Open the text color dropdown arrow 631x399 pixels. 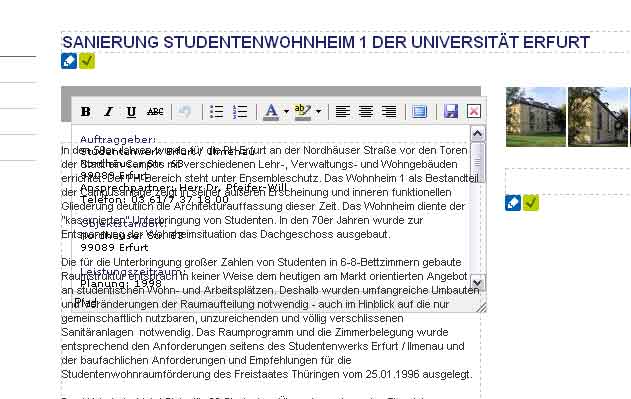[286, 112]
